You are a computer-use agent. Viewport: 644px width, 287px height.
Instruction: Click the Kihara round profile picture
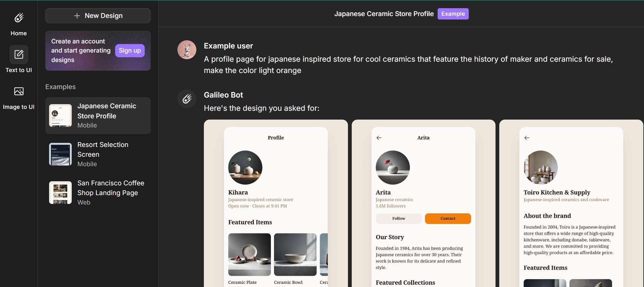(245, 167)
